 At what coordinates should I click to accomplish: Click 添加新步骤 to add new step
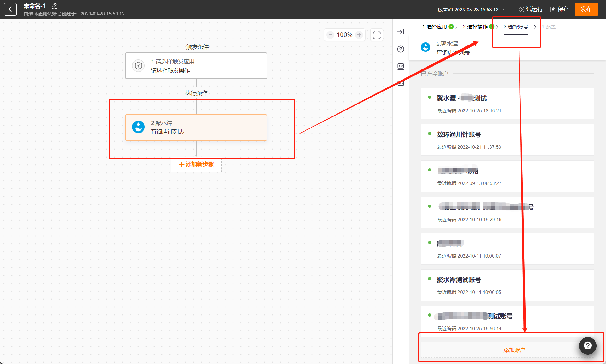click(x=196, y=164)
